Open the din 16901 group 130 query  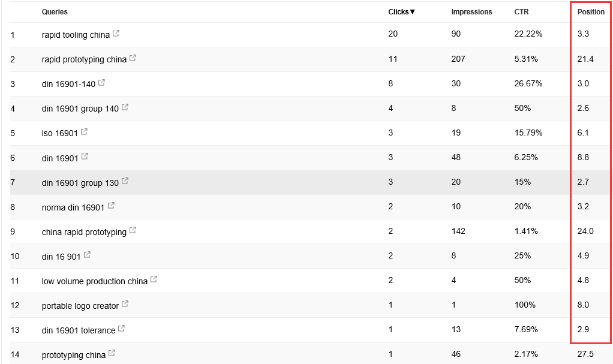[80, 182]
